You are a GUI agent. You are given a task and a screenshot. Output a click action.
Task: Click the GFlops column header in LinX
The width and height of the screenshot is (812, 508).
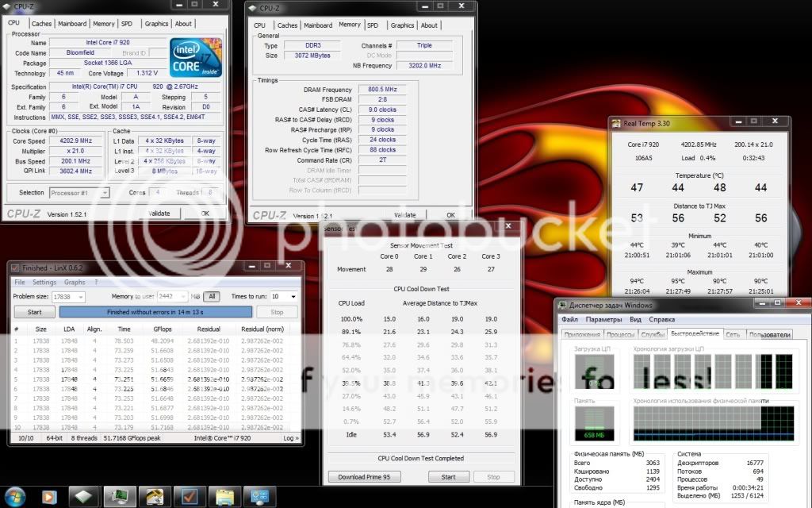point(162,329)
